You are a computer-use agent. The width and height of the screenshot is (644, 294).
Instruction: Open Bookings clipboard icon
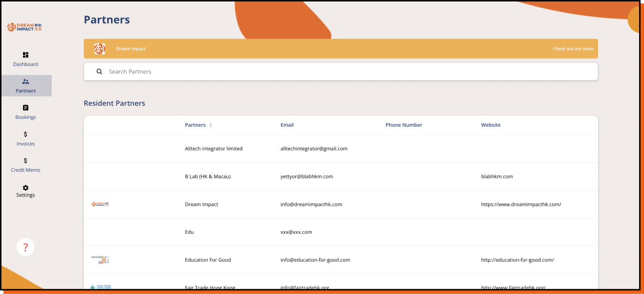pyautogui.click(x=25, y=108)
